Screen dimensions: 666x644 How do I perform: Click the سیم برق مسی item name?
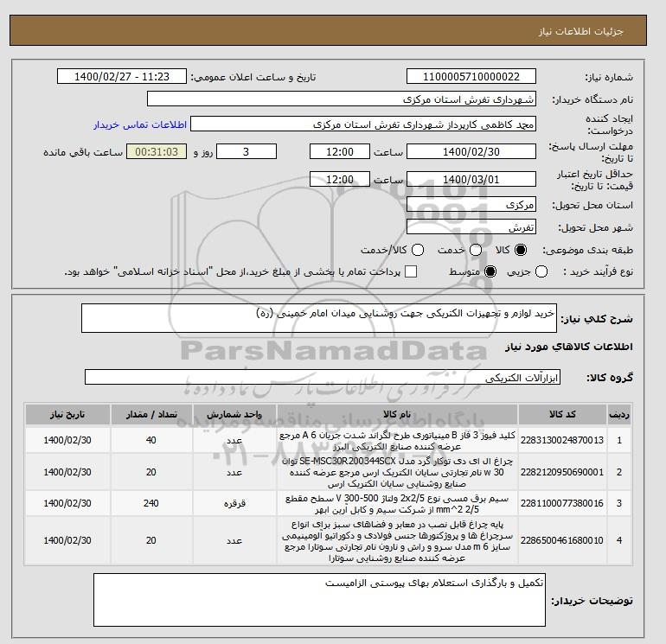coord(397,503)
